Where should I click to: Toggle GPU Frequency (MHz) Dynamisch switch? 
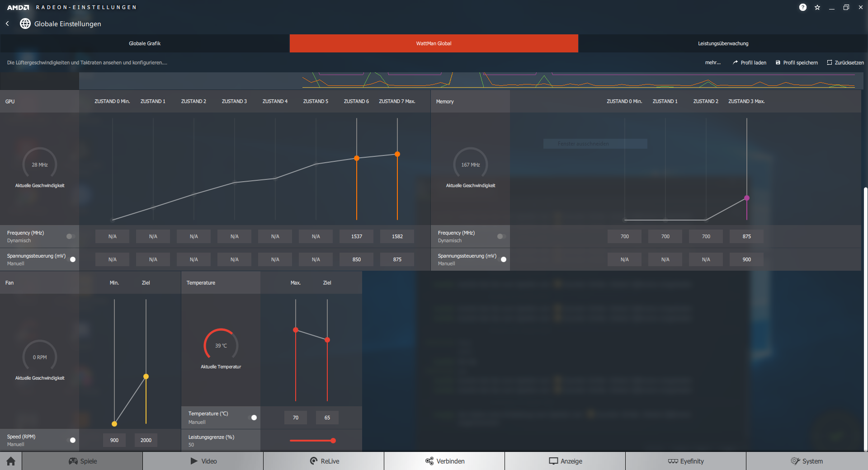pos(70,236)
